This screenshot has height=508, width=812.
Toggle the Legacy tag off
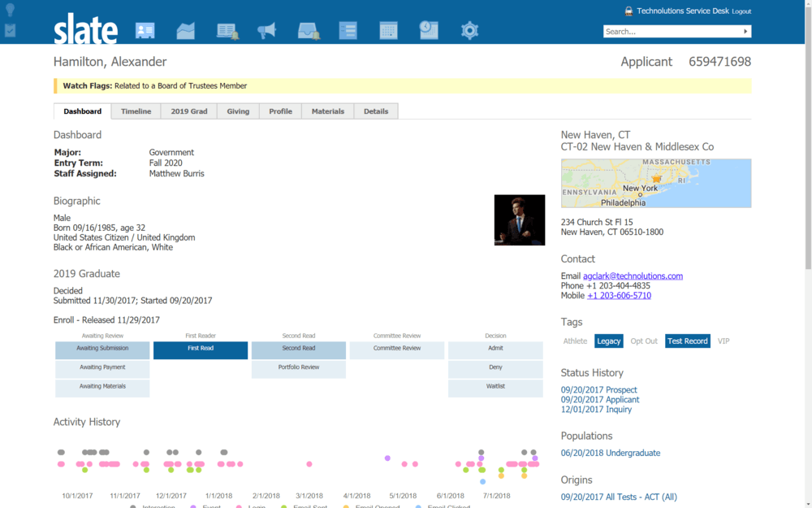pyautogui.click(x=609, y=341)
